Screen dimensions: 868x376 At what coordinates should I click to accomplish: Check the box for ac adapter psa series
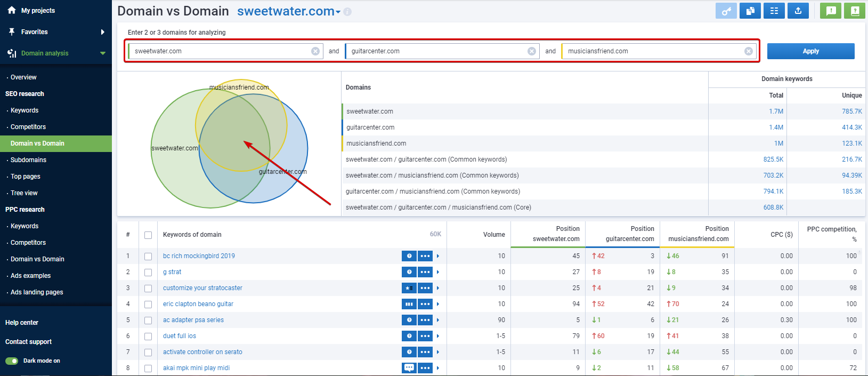148,321
